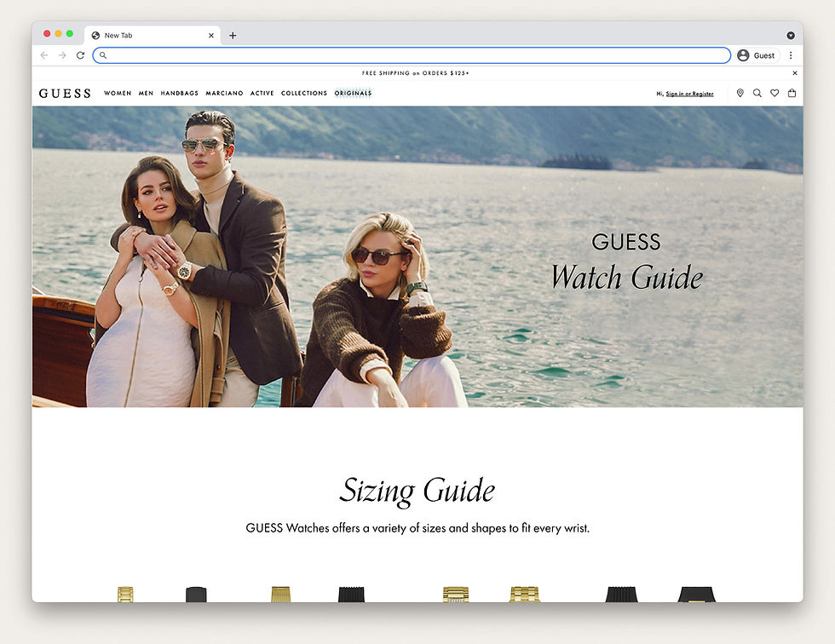This screenshot has height=644, width=835.
Task: Click the GUESS logo
Action: point(65,94)
